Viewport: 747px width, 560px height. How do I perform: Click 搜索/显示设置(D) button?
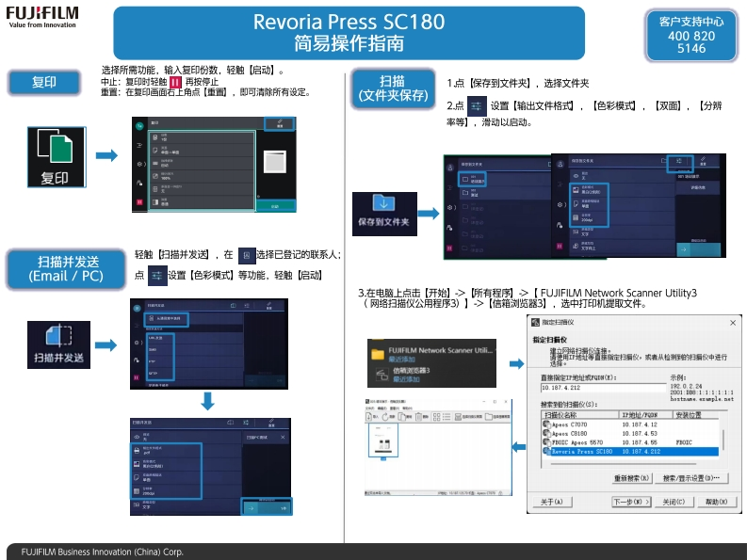tap(691, 478)
